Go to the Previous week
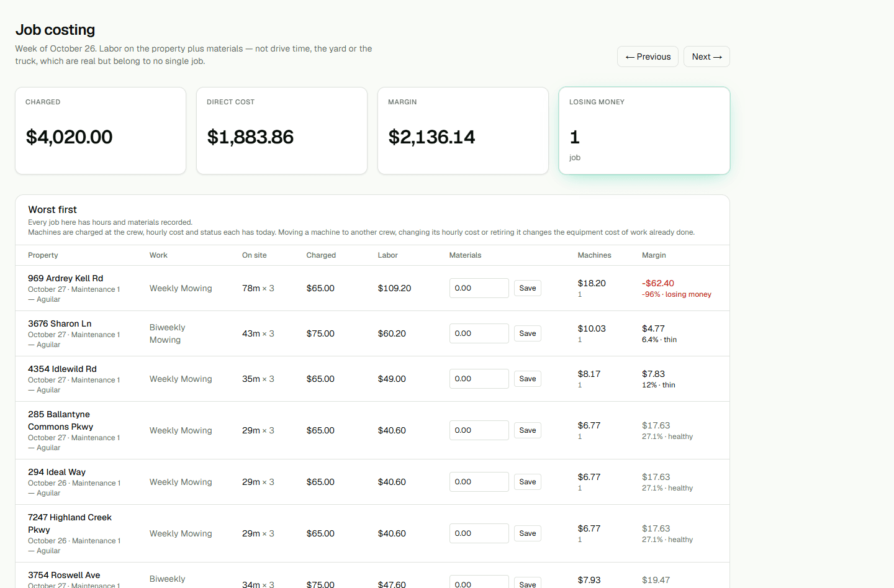 tap(648, 57)
